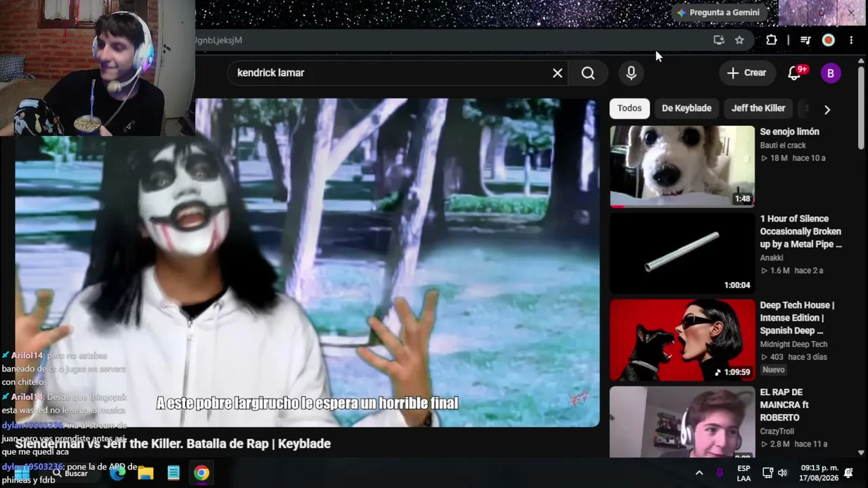Screen dimensions: 868x488
Task: Click the Crear button
Action: (746, 73)
